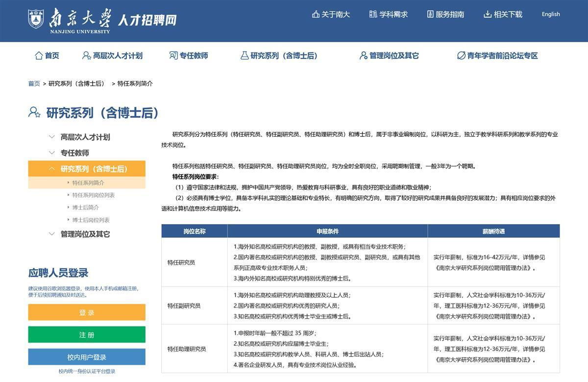Screen dimensions: 588x382
Task: Click the orange 登录 button
Action: (x=87, y=312)
